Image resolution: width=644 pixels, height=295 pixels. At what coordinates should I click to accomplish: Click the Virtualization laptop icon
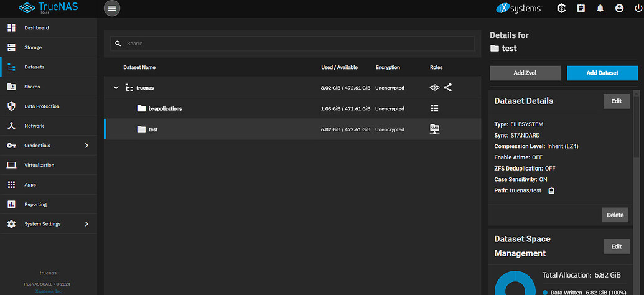[x=11, y=165]
